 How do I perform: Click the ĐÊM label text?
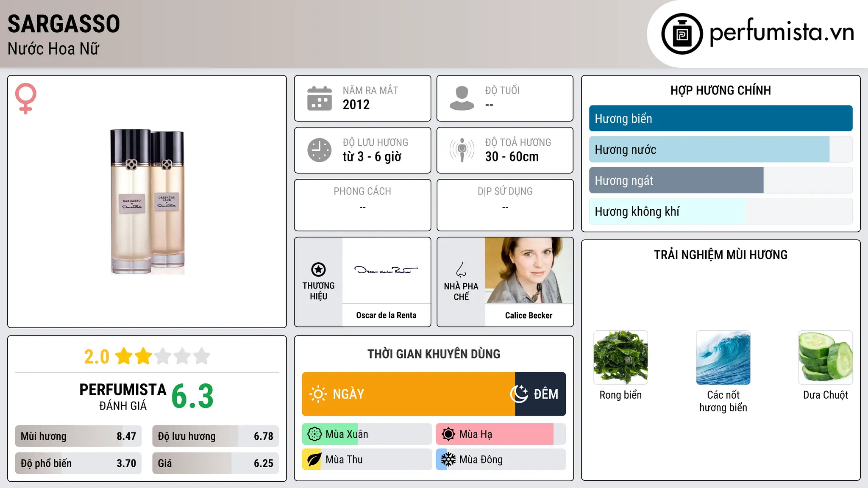coord(546,394)
